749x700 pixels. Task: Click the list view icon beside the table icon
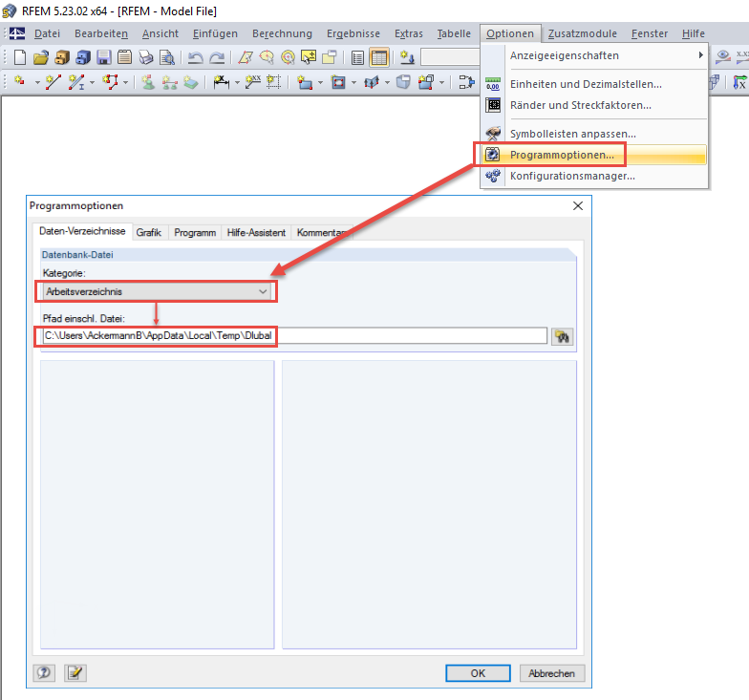tap(357, 57)
